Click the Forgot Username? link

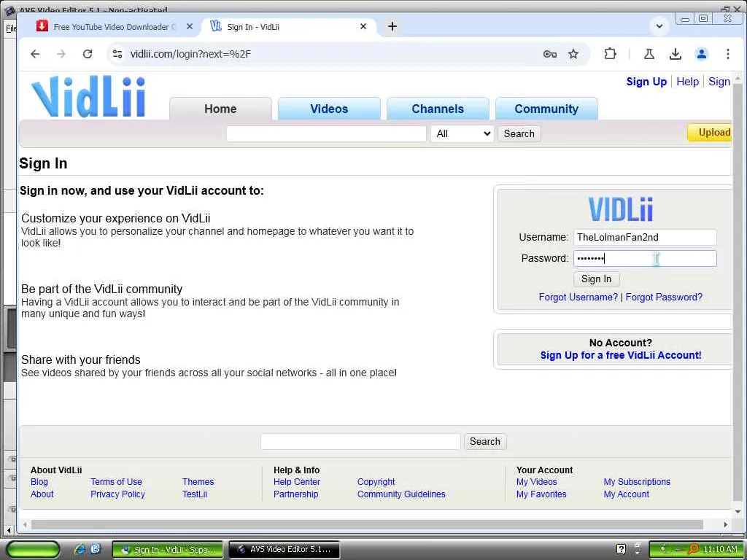578,297
